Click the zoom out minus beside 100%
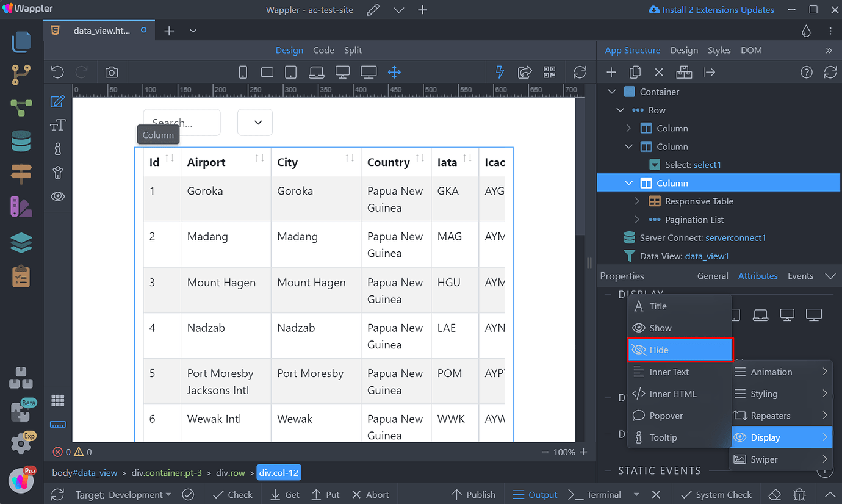This screenshot has width=842, height=504. coord(545,452)
